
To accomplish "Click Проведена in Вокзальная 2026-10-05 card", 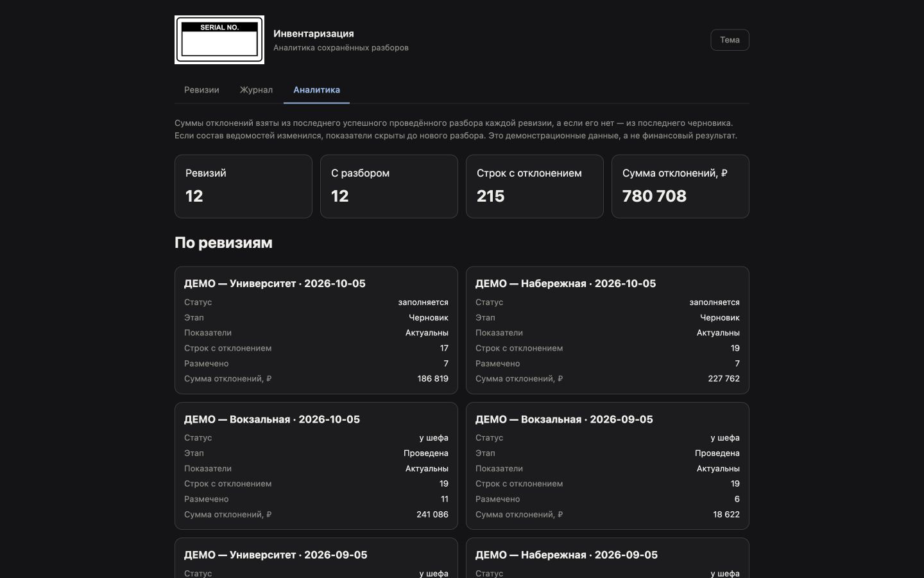I will click(x=426, y=453).
